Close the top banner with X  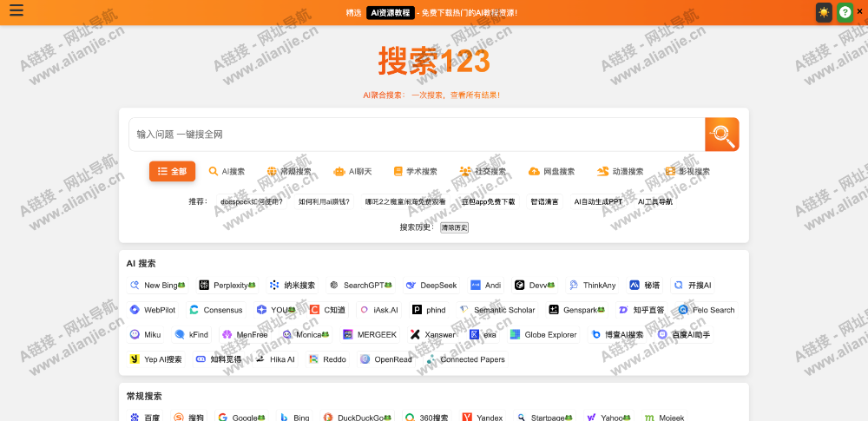click(859, 11)
